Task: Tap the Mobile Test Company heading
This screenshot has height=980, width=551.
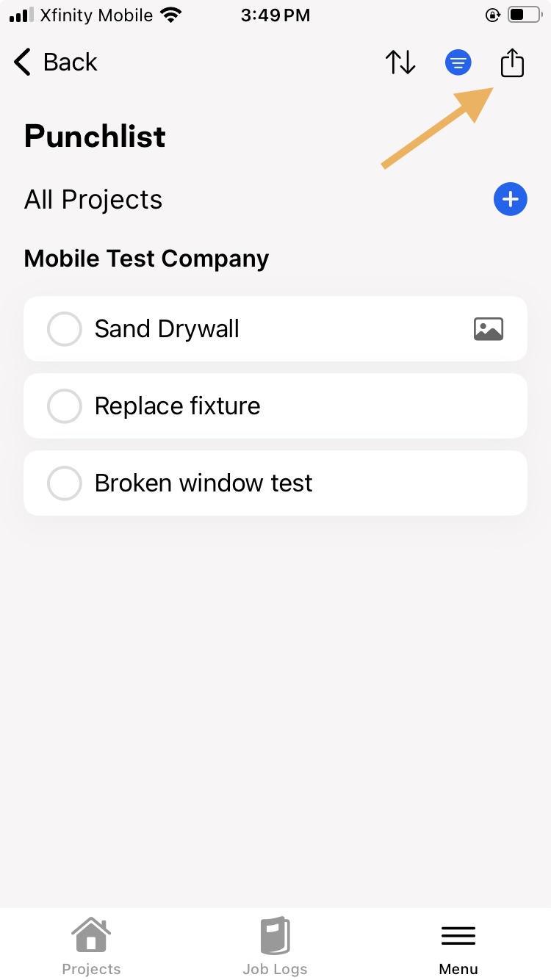Action: tap(146, 259)
